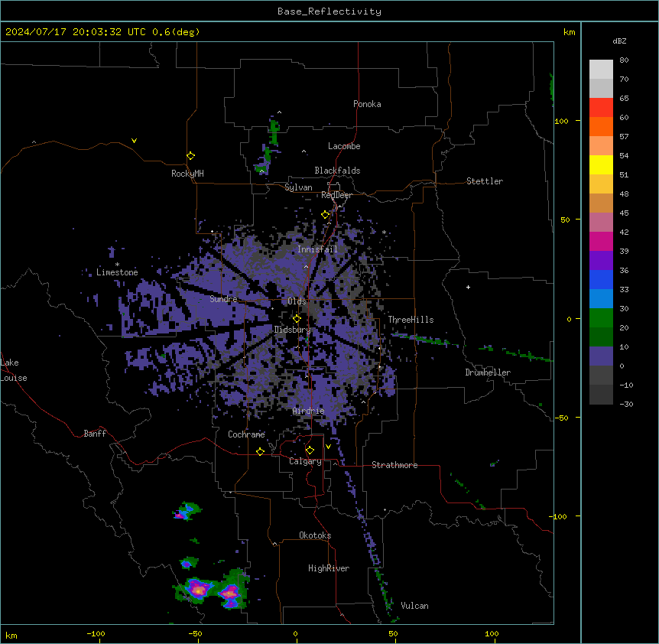The width and height of the screenshot is (659, 644).
Task: Click the Base_Reflectivity title text
Action: click(329, 11)
